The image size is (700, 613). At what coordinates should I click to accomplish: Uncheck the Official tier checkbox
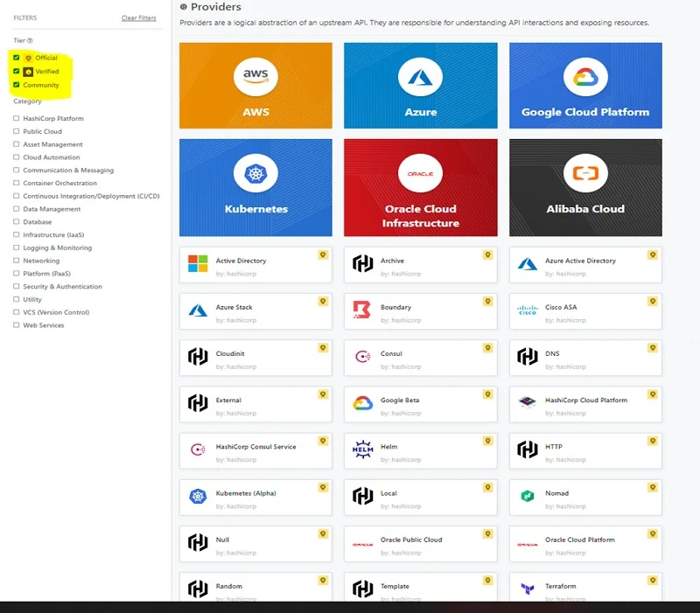(x=17, y=58)
